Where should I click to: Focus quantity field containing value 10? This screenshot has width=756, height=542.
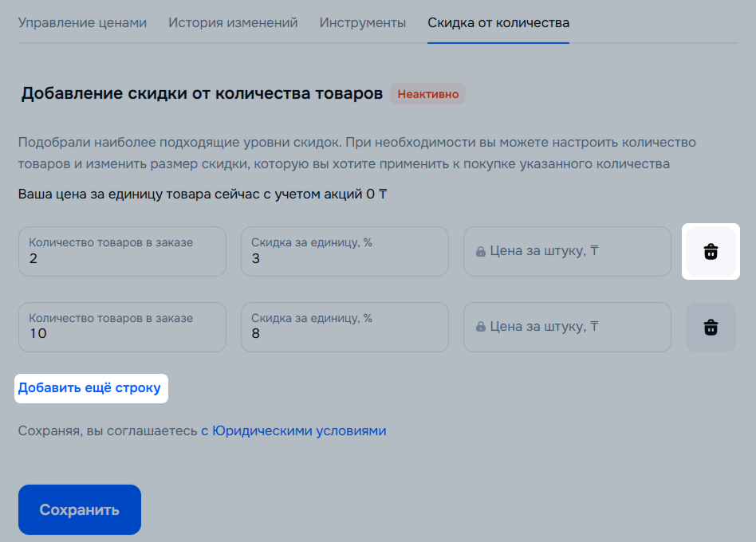(x=122, y=327)
